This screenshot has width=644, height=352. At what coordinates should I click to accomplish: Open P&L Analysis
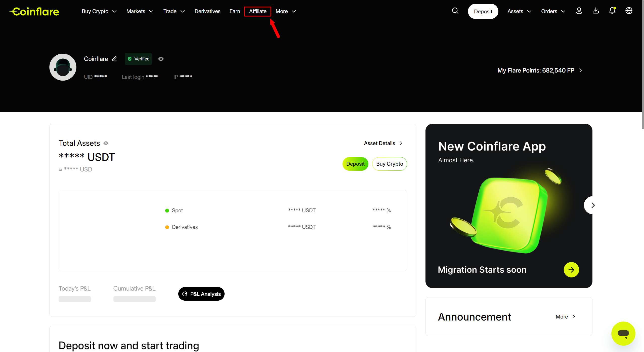201,294
